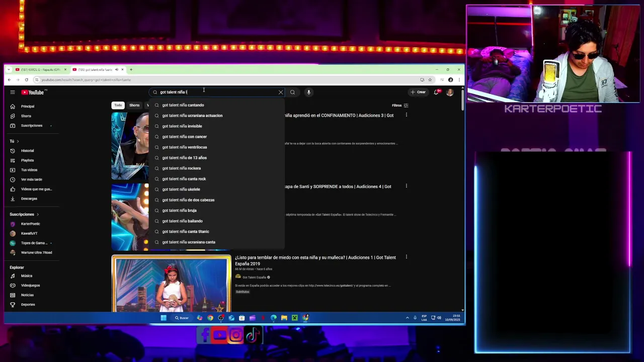
Task: Switch to the KAROL G browser tab
Action: [40, 69]
